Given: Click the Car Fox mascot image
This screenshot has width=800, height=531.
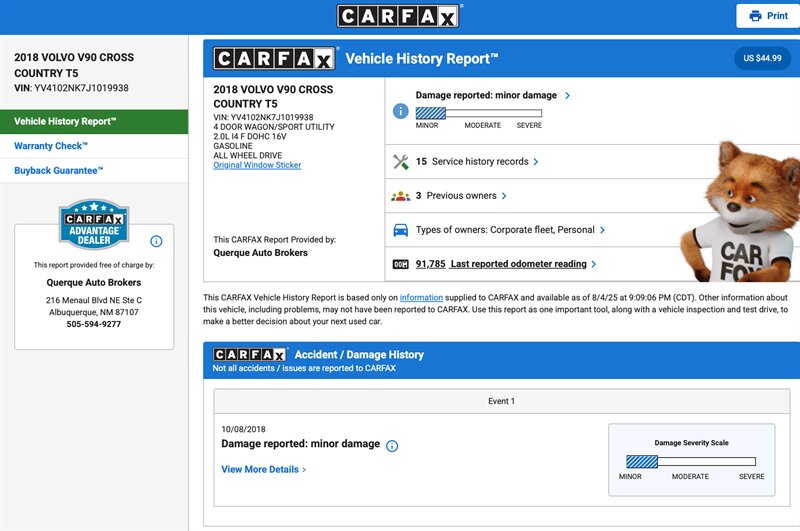Looking at the screenshot, I should tap(740, 212).
